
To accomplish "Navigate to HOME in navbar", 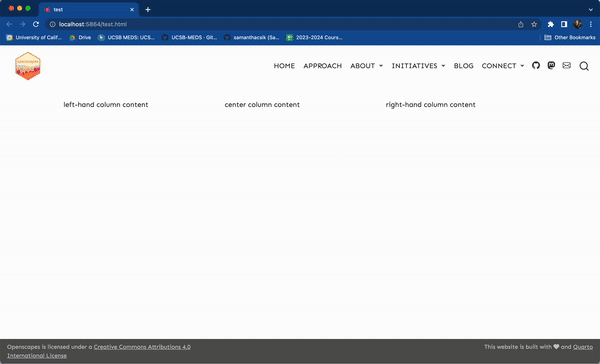I will tap(284, 66).
